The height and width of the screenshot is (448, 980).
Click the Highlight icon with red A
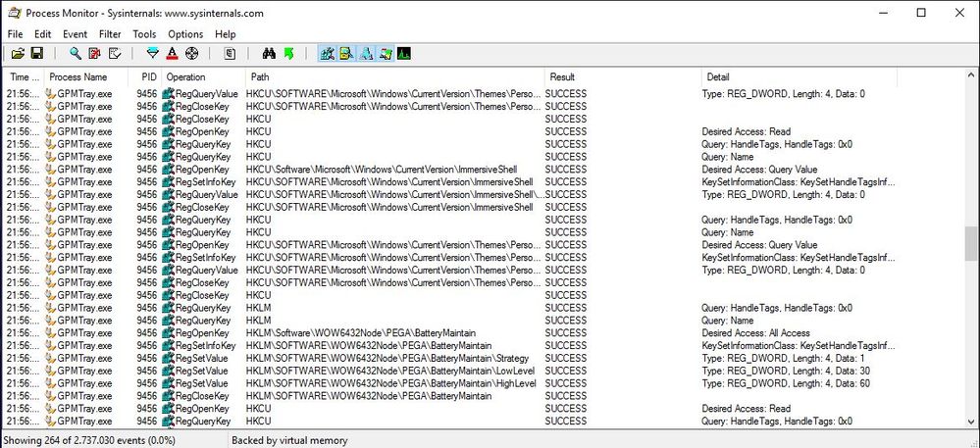tap(172, 53)
